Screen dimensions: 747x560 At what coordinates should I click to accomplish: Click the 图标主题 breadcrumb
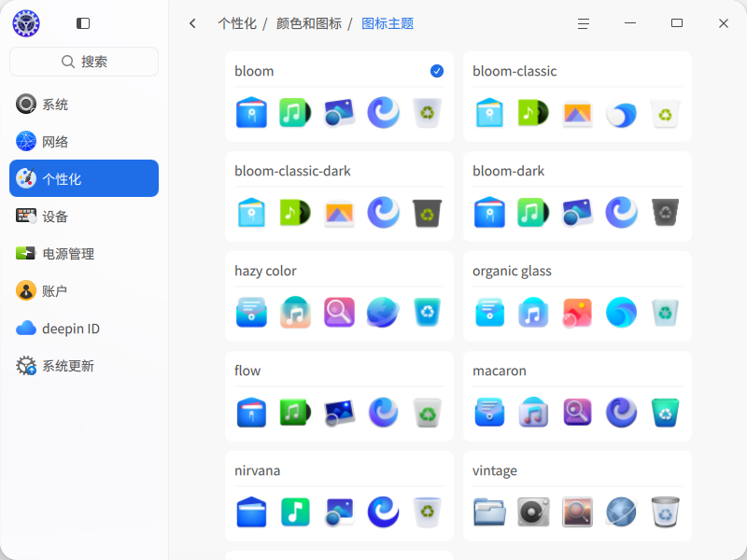pos(388,23)
